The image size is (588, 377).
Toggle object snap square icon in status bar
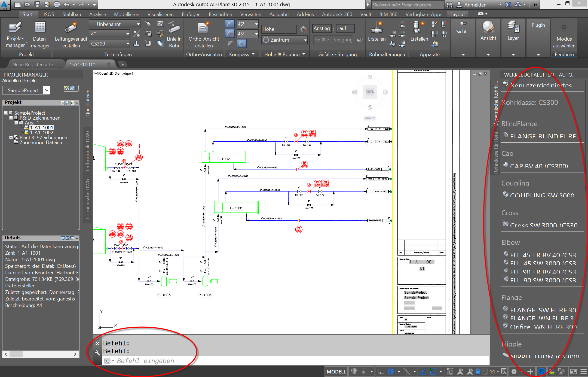433,372
